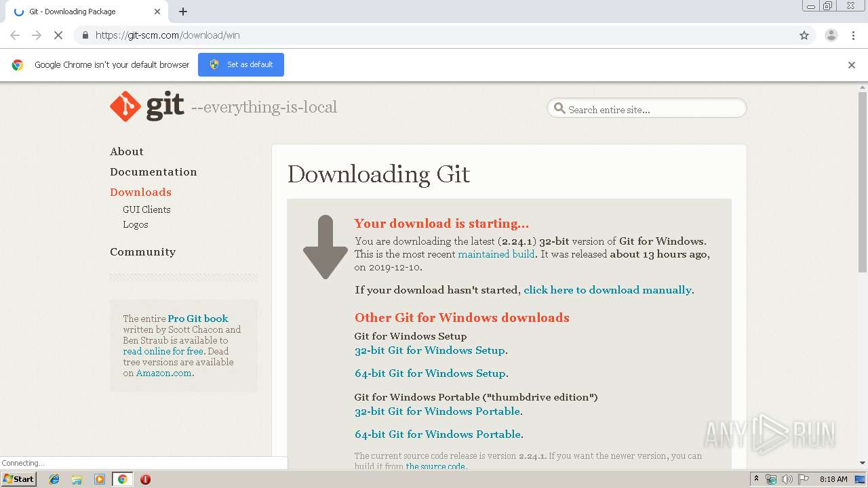Download 64-bit Git for Windows Setup
Screen dimensions: 868x488
coord(430,373)
